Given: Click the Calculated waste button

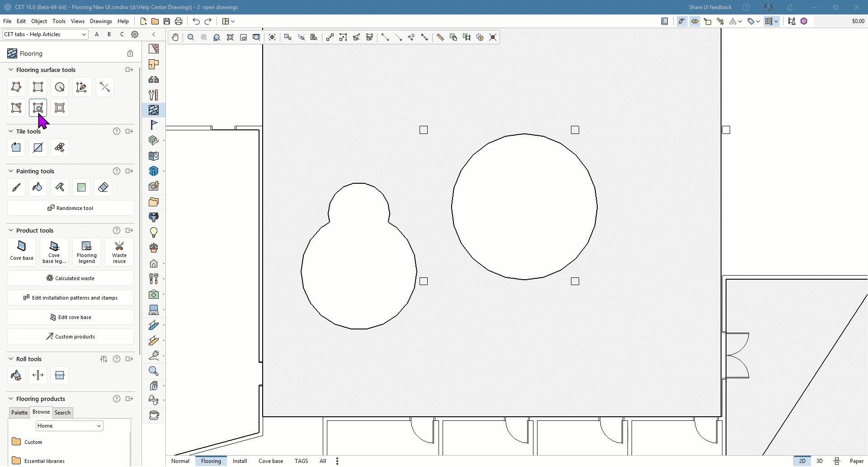Looking at the screenshot, I should 71,278.
